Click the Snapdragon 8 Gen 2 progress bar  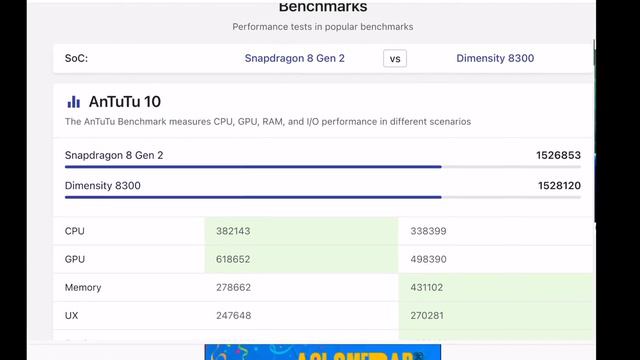pyautogui.click(x=322, y=167)
